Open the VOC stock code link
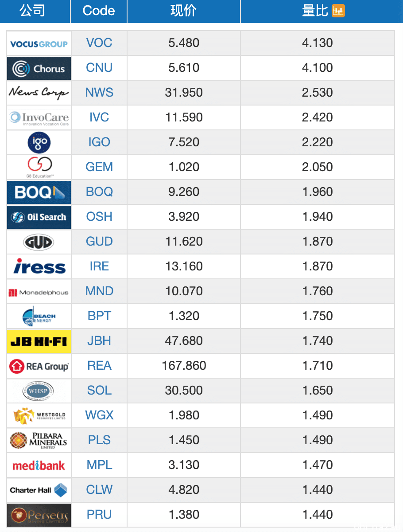The width and height of the screenshot is (403, 532). [x=99, y=43]
